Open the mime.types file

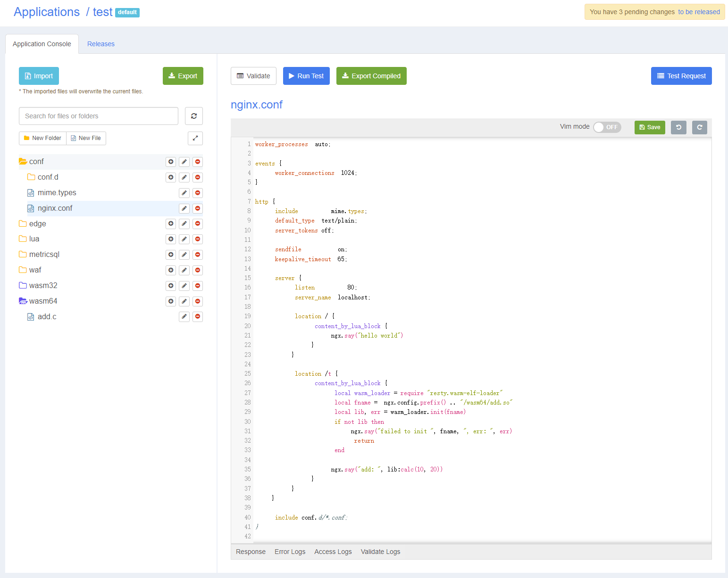coord(57,193)
